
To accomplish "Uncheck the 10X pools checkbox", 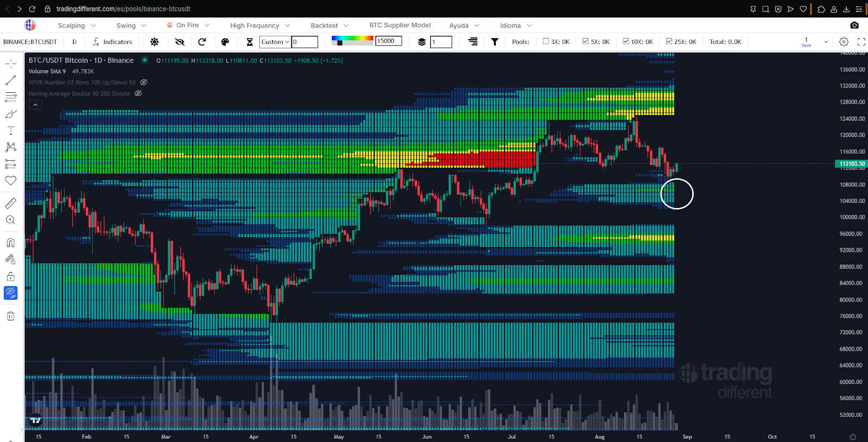I will [x=626, y=41].
